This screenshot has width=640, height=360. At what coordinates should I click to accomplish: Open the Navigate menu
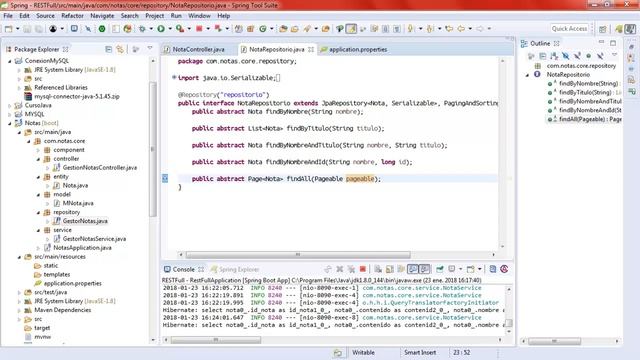(102, 16)
